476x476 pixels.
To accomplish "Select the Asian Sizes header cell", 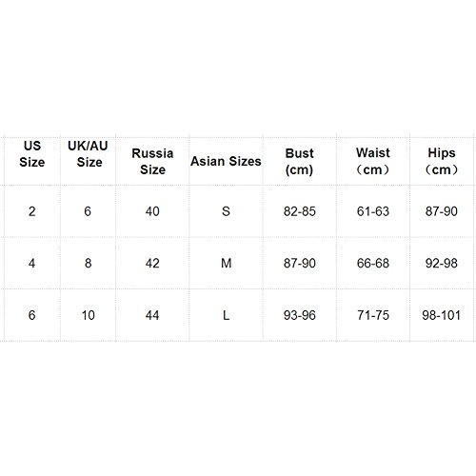I will 226,161.
